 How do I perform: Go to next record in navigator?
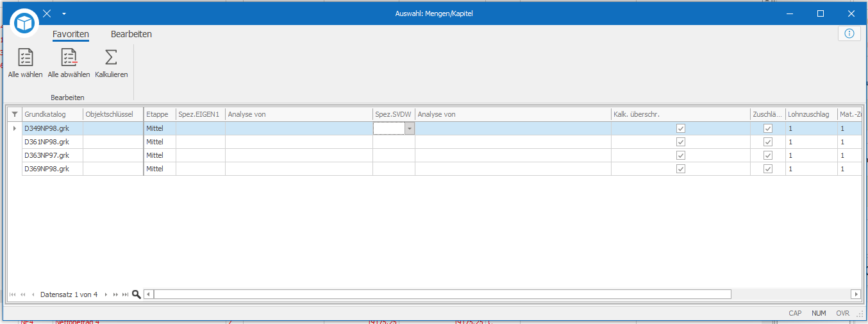[x=106, y=294]
